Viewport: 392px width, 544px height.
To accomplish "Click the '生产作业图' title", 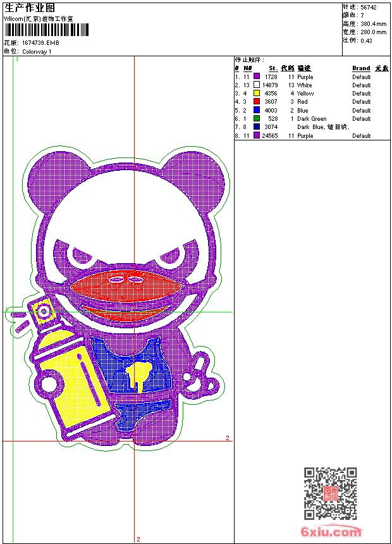I will point(30,8).
